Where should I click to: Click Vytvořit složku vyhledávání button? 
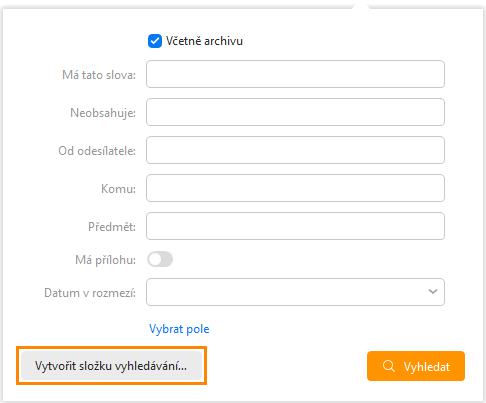[111, 366]
